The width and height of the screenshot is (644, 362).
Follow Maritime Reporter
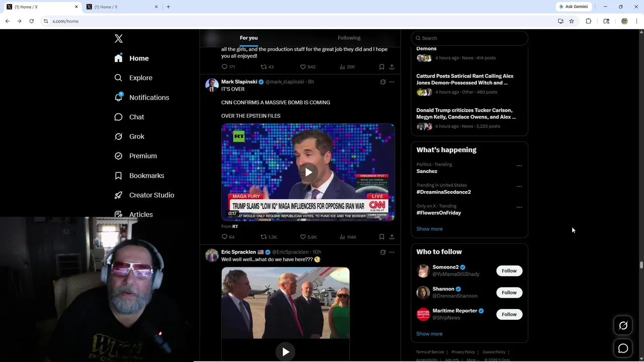point(509,314)
